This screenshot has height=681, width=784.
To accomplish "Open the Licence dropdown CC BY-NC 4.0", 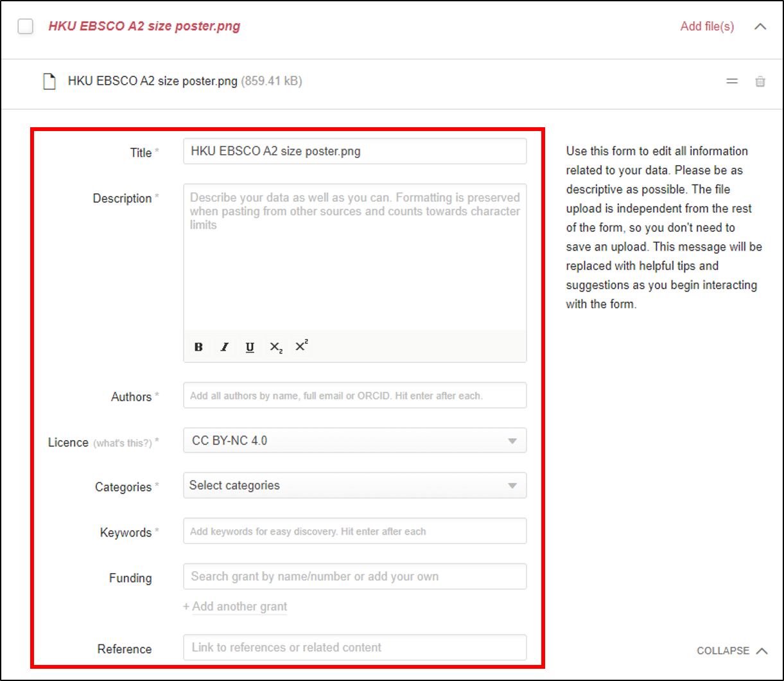I will point(354,441).
